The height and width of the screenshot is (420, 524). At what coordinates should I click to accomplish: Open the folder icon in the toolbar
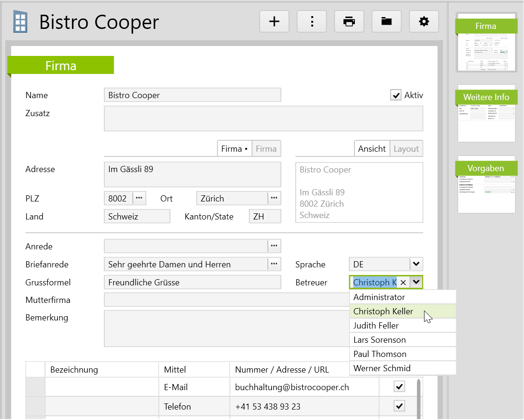coord(387,21)
